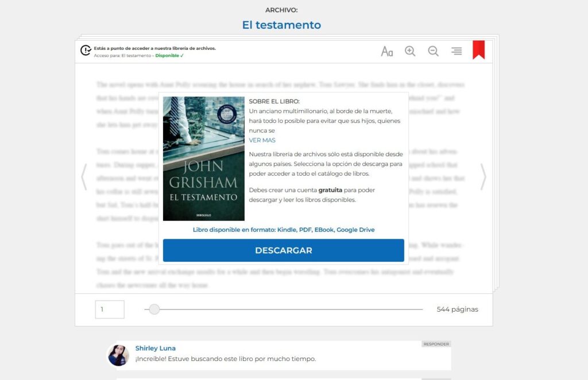Screen dimensions: 588x380
Task: Click the zoom out magnifier icon
Action: click(x=434, y=51)
